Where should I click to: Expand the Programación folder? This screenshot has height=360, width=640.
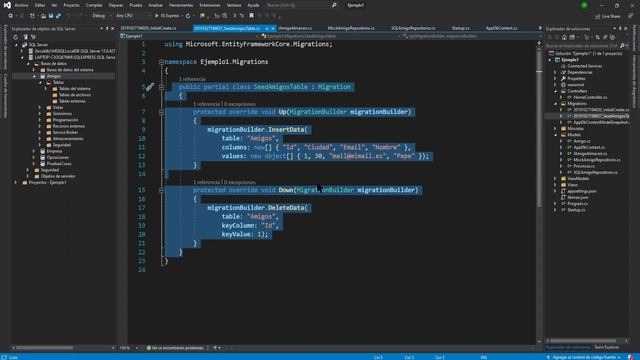tap(40, 120)
